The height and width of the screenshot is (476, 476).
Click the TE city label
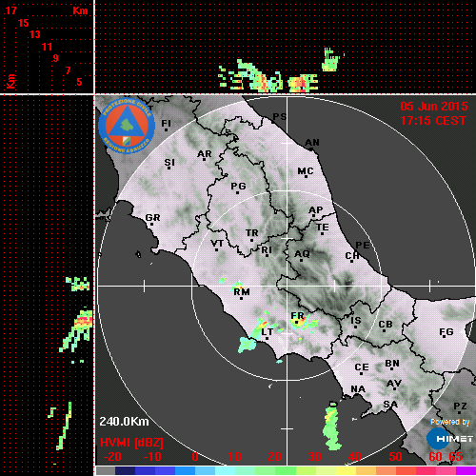[x=323, y=228]
